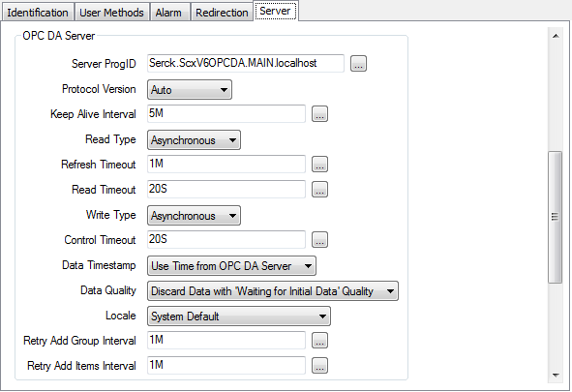The image size is (572, 392).
Task: Click ellipsis button beside Refresh Timeout
Action: [319, 165]
